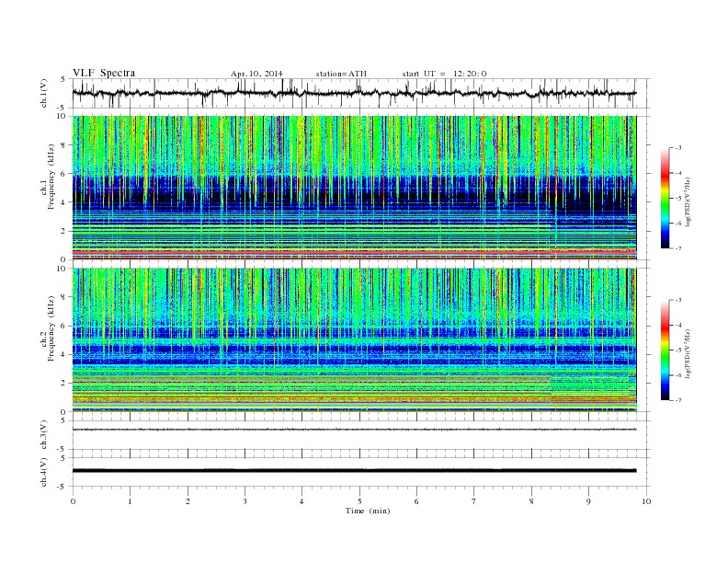Image resolution: width=728 pixels, height=563 pixels.
Task: Click the "ch.1(V)" waveform axis label
Action: [43, 93]
